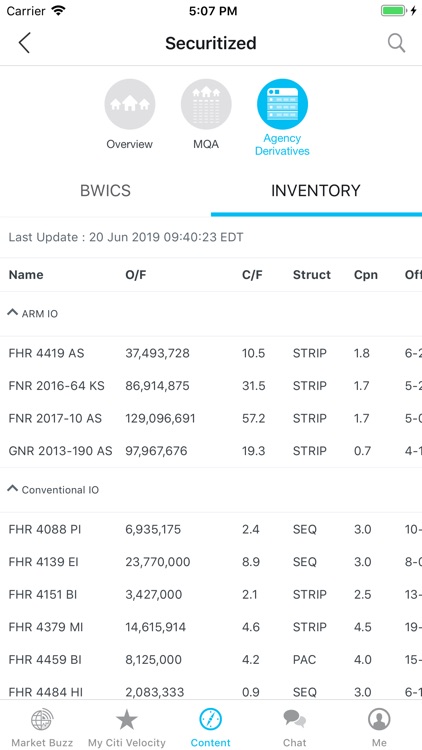Select row GNR 2013-190 AS
The width and height of the screenshot is (422, 750).
click(211, 451)
